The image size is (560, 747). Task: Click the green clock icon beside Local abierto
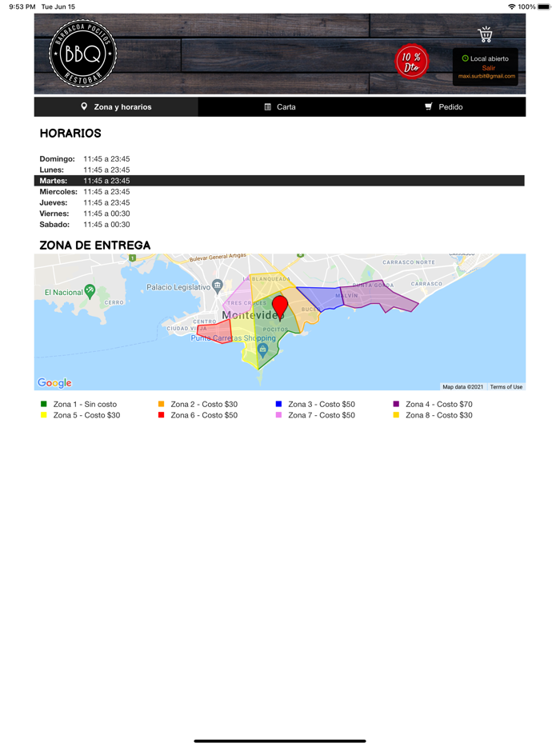(x=465, y=58)
